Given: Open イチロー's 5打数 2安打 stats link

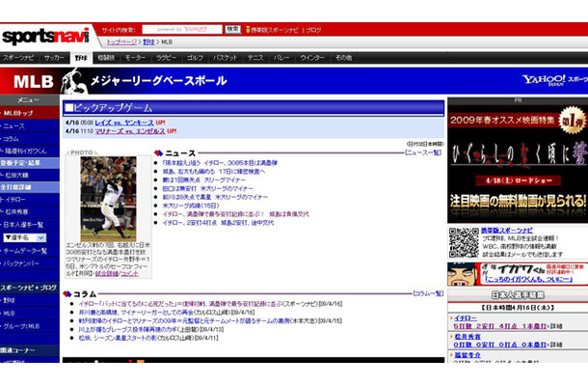Looking at the screenshot, I should 501,327.
